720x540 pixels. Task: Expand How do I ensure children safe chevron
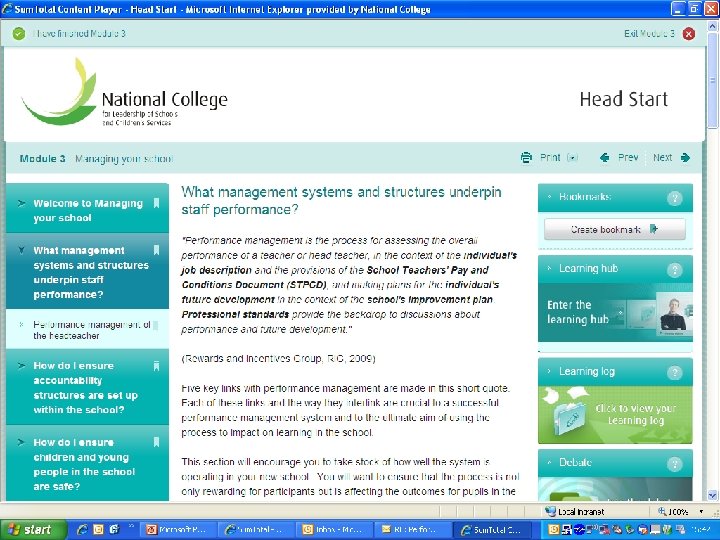click(21, 442)
